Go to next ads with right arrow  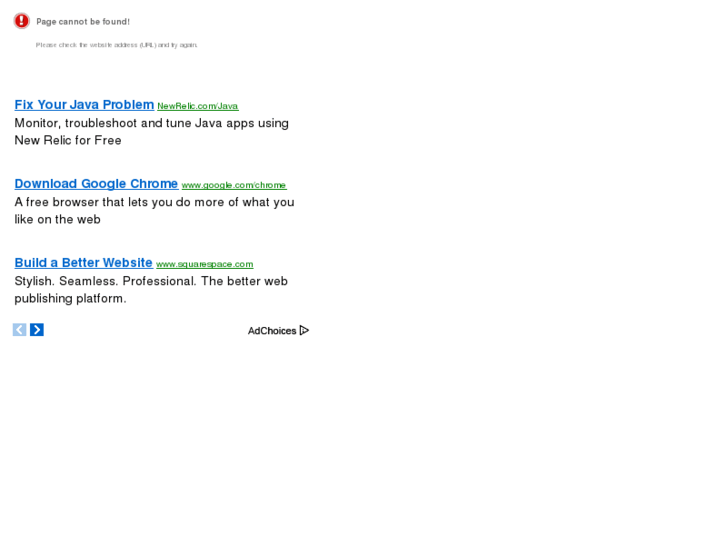pyautogui.click(x=37, y=330)
